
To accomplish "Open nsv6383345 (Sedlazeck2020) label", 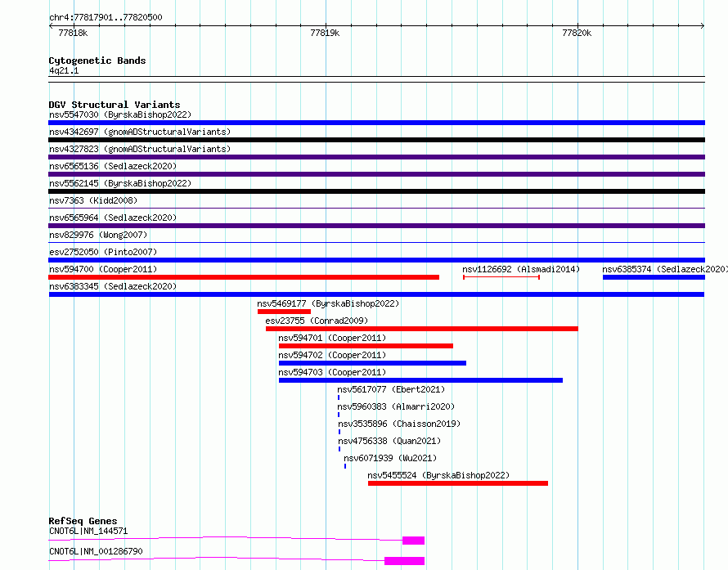I will tap(113, 286).
